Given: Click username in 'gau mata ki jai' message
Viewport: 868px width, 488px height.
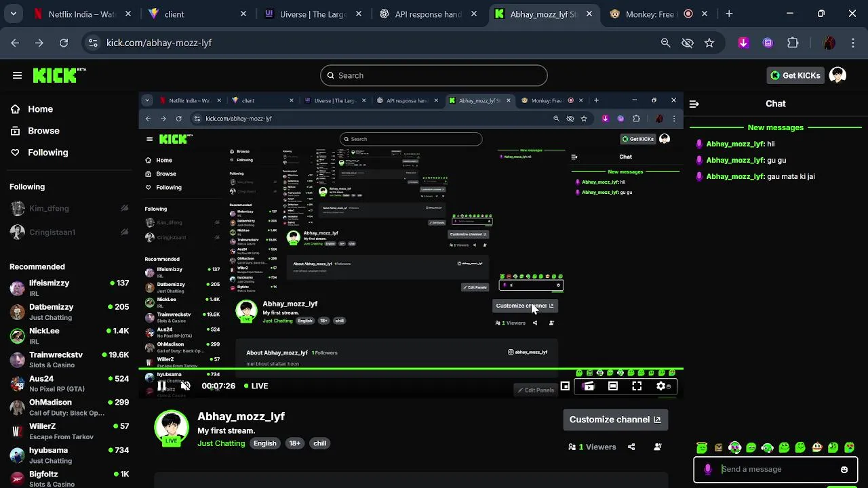Looking at the screenshot, I should [735, 176].
